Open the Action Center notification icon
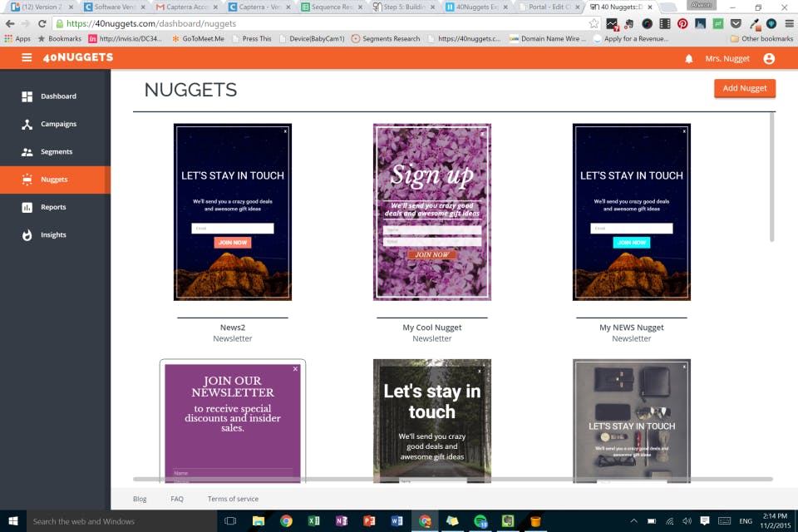 point(705,521)
